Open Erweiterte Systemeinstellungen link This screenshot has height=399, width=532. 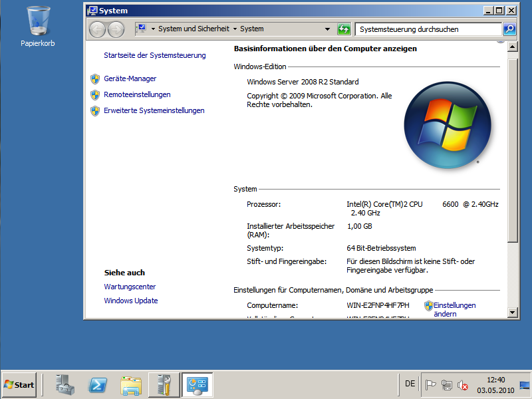[154, 110]
